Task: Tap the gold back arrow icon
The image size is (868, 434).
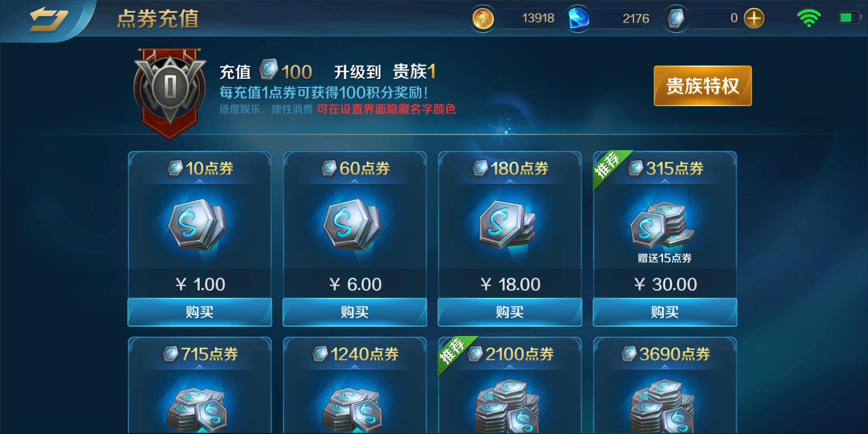Action: coord(49,19)
